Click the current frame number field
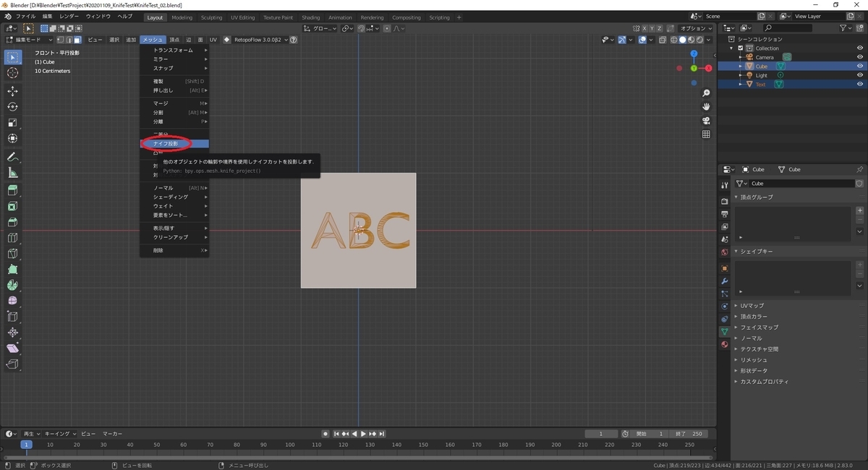 (x=603, y=434)
